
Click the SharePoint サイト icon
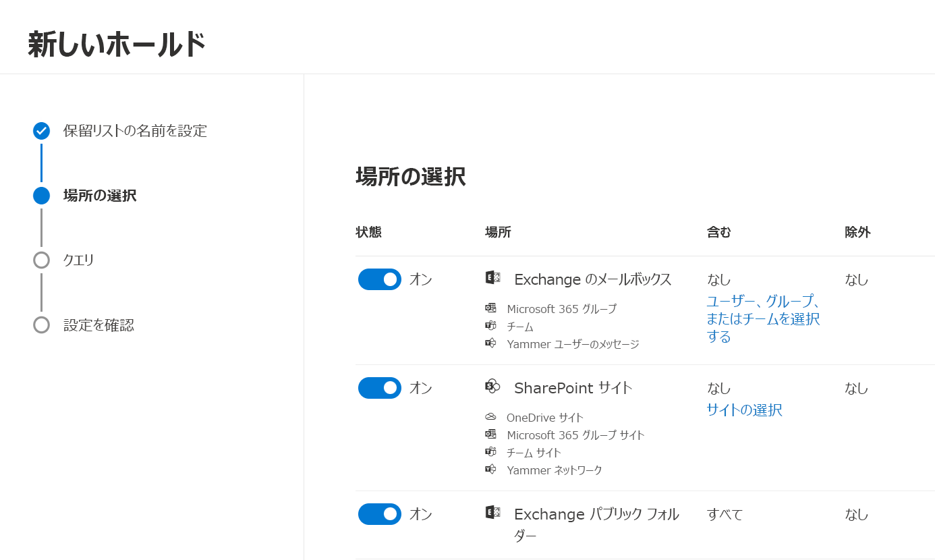point(492,386)
